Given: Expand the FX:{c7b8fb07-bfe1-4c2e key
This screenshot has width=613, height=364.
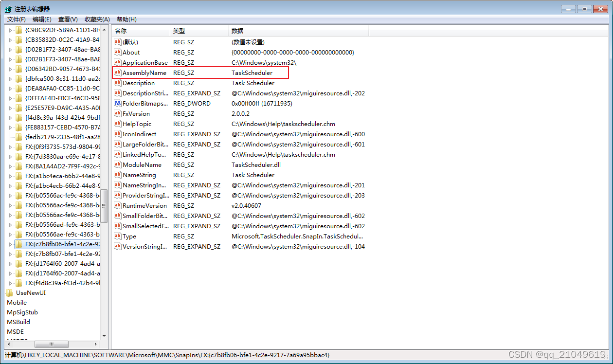Looking at the screenshot, I should 10,254.
